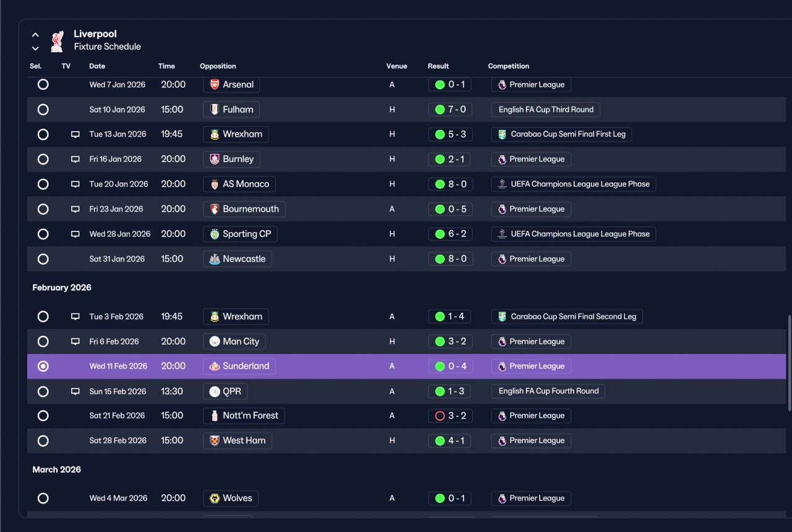Click the TV icon on the Wrexham 13 Jan row
792x532 pixels.
(x=75, y=134)
